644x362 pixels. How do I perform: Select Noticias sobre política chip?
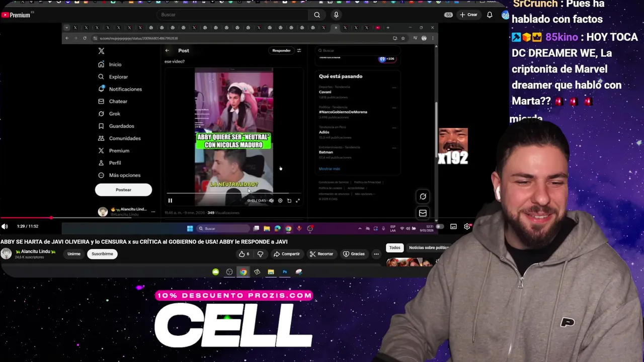coord(428,247)
